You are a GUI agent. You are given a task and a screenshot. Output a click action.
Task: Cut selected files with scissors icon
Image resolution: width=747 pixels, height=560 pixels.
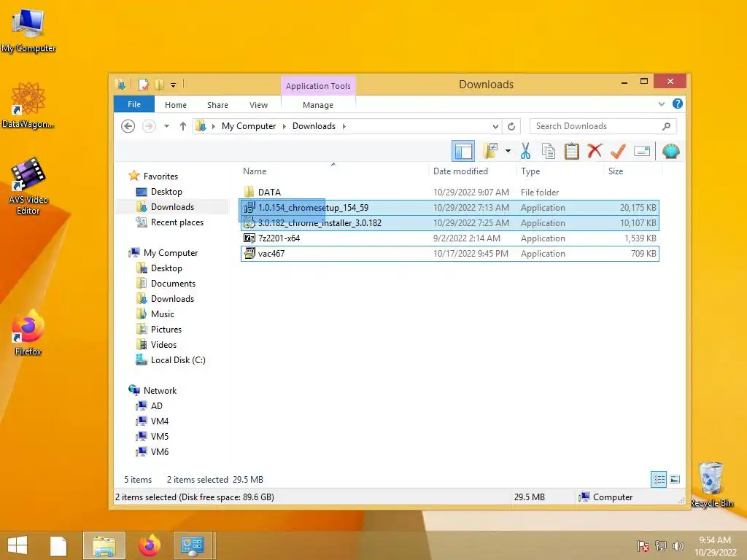(525, 152)
